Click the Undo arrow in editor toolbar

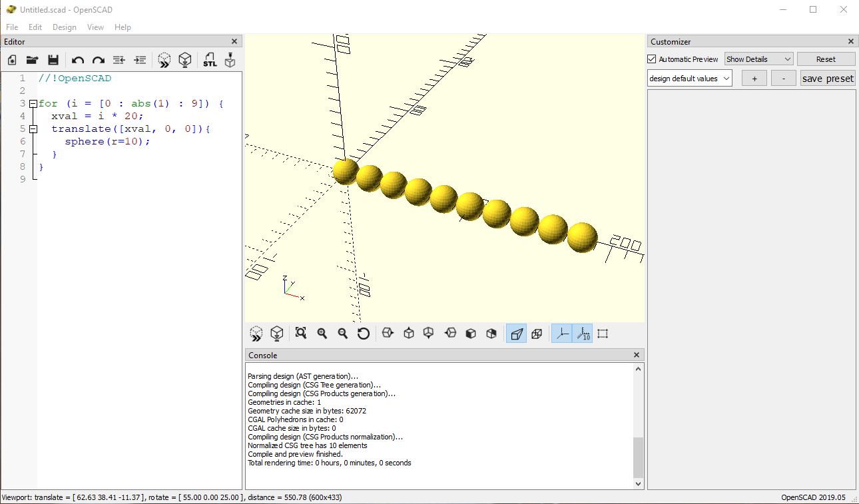point(78,60)
